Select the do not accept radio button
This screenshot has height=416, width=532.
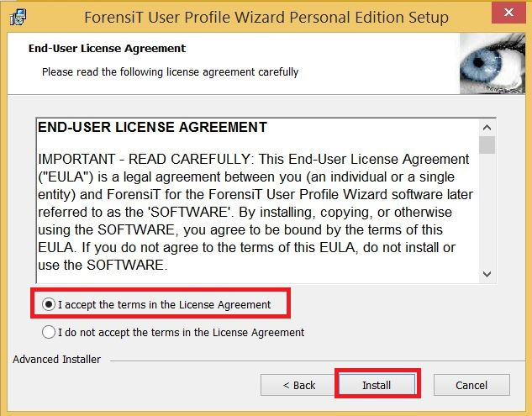click(49, 332)
